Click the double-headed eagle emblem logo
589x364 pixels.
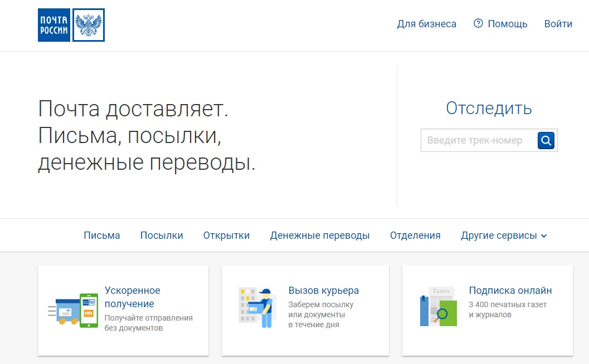(x=89, y=25)
